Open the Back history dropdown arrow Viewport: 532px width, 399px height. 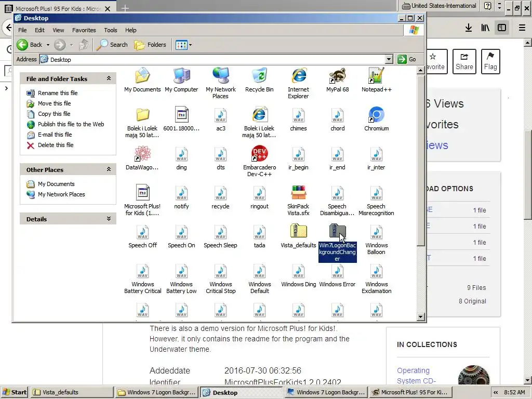tap(48, 45)
